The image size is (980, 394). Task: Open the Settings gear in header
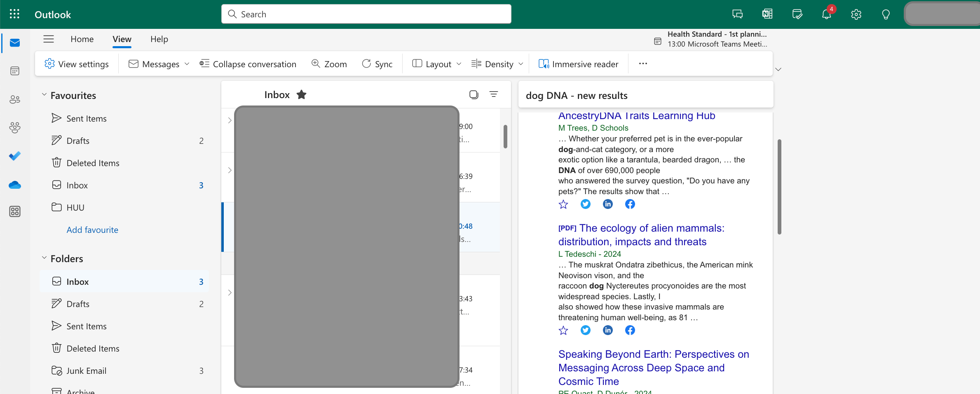(x=856, y=14)
